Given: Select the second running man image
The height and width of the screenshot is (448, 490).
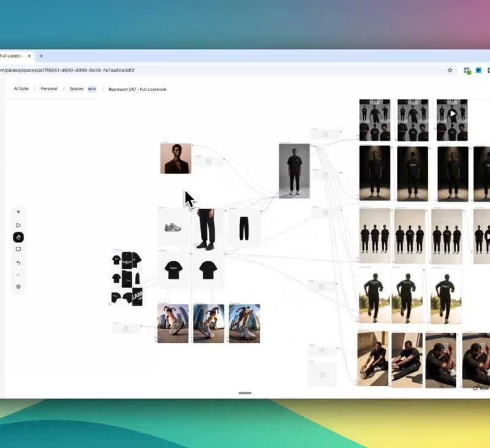Looking at the screenshot, I should coord(407,297).
